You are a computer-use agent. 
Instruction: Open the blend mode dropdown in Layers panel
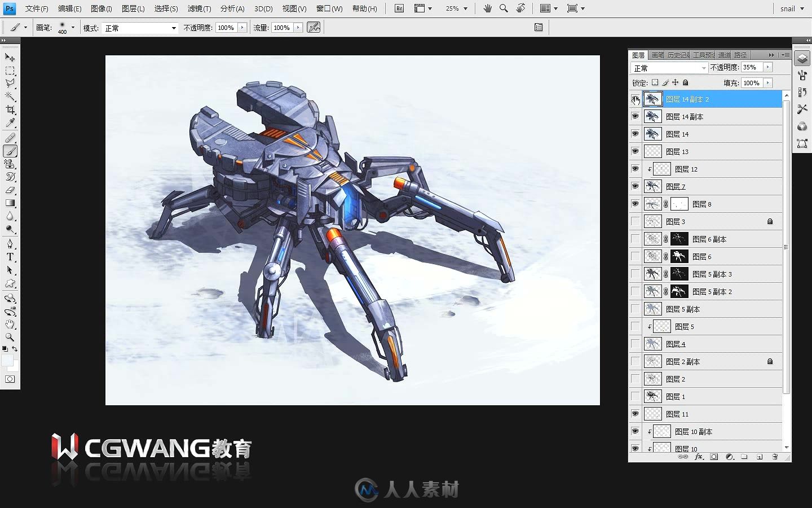[x=669, y=68]
